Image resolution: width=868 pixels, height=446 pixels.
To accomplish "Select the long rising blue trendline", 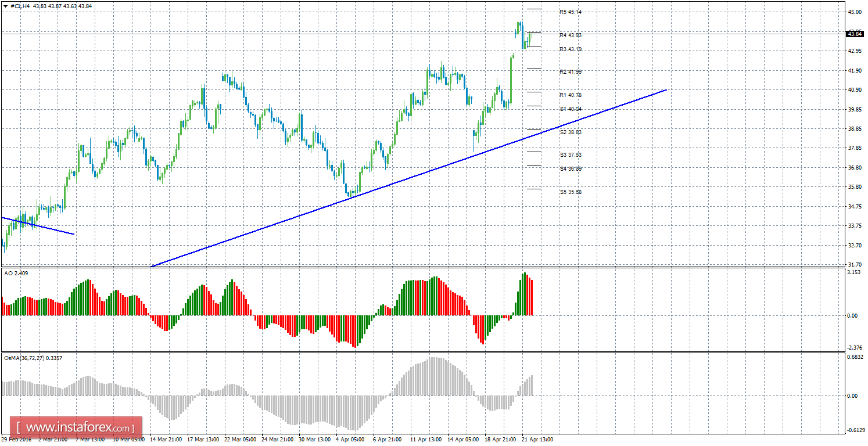I will pos(408,178).
